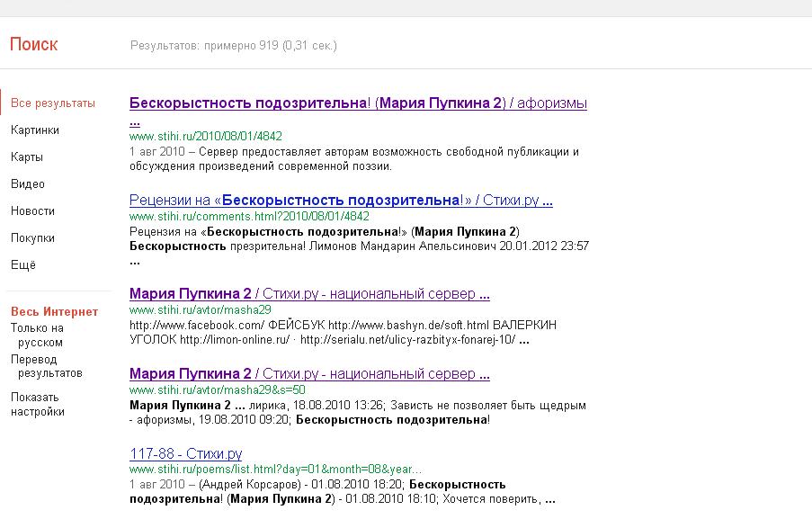Click Перевод результатов option
The width and height of the screenshot is (812, 519).
click(45, 366)
